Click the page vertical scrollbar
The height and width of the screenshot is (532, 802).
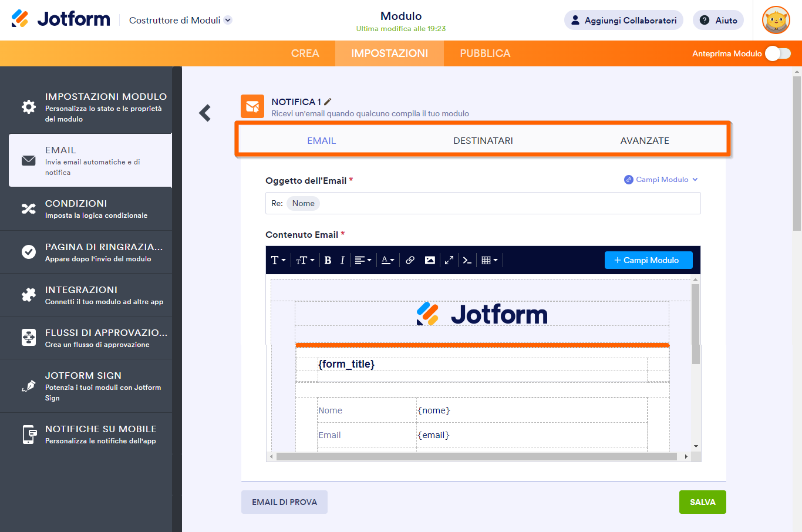click(797, 153)
